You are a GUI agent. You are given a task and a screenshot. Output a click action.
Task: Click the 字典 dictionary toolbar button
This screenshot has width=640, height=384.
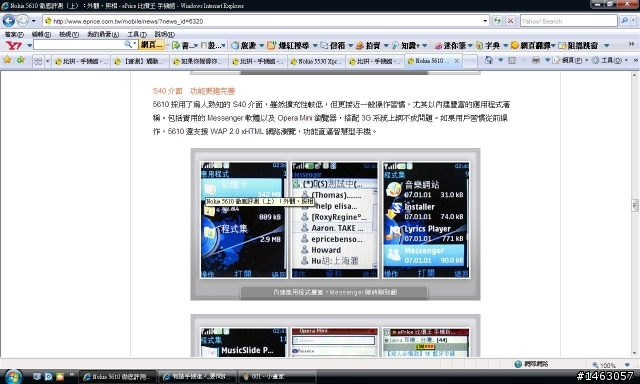tap(488, 45)
